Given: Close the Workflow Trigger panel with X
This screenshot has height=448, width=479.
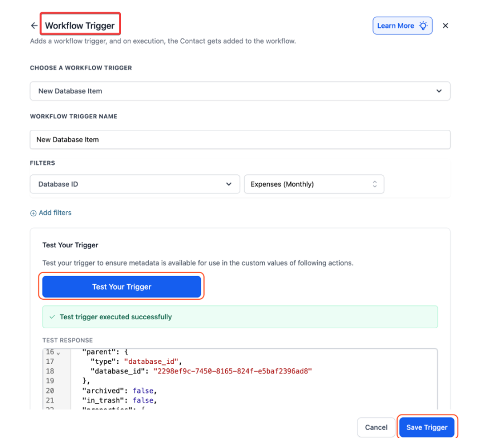Looking at the screenshot, I should pyautogui.click(x=445, y=26).
